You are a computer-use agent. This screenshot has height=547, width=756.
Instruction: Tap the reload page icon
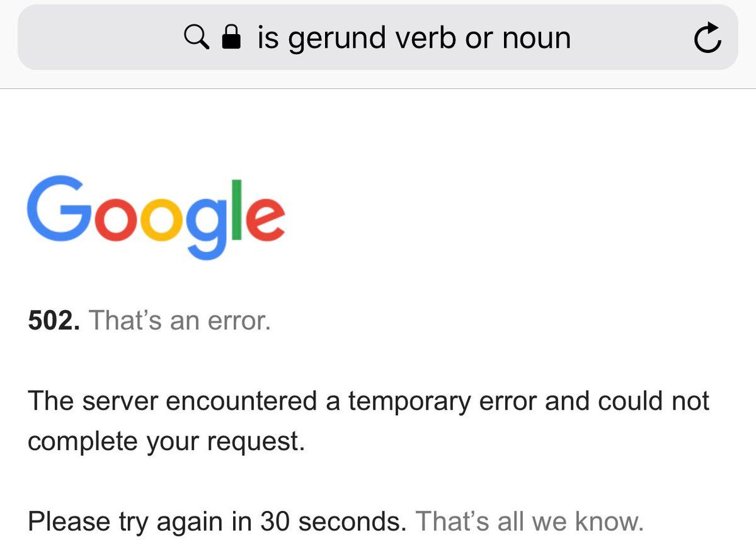[707, 39]
